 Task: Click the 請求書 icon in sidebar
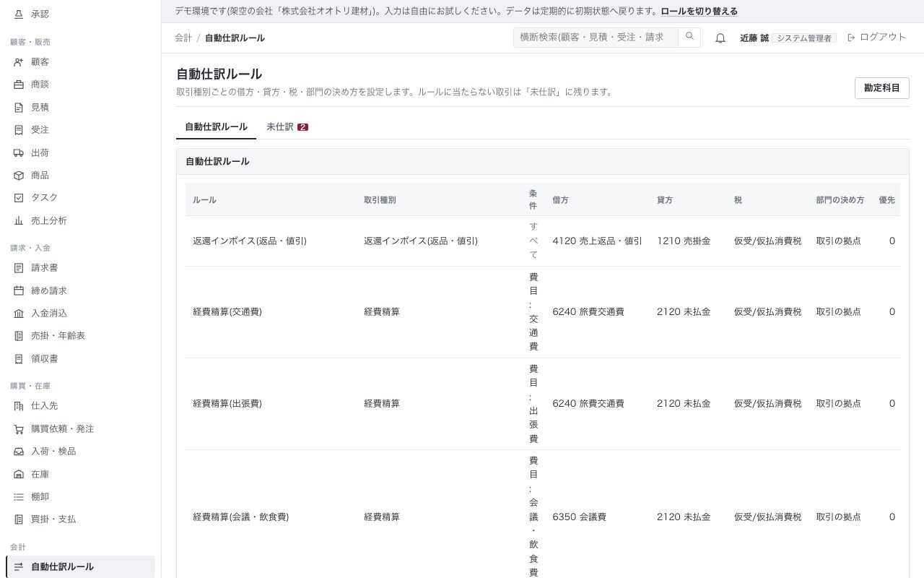tap(19, 268)
